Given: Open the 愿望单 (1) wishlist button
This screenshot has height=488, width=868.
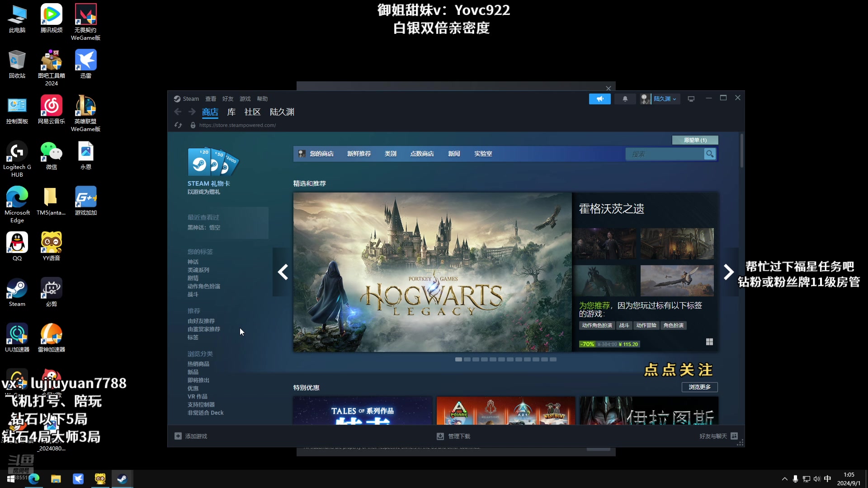Looking at the screenshot, I should click(x=695, y=140).
